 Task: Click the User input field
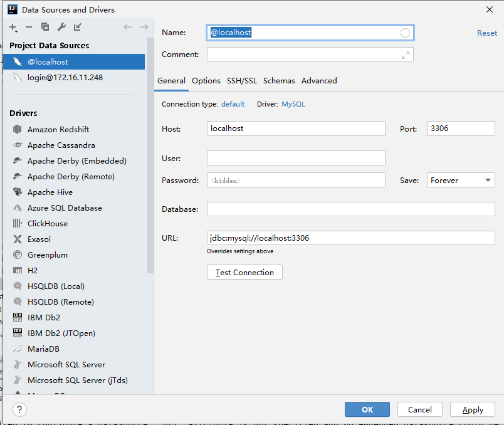pos(296,158)
